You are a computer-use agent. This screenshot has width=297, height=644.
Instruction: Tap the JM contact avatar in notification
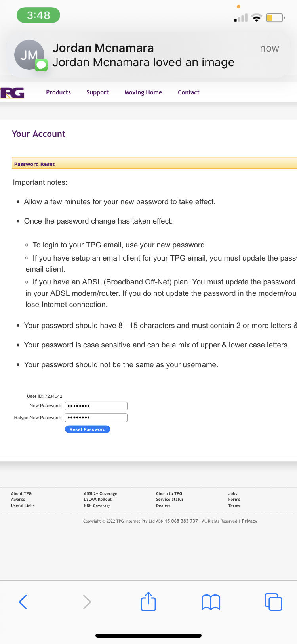pyautogui.click(x=29, y=55)
